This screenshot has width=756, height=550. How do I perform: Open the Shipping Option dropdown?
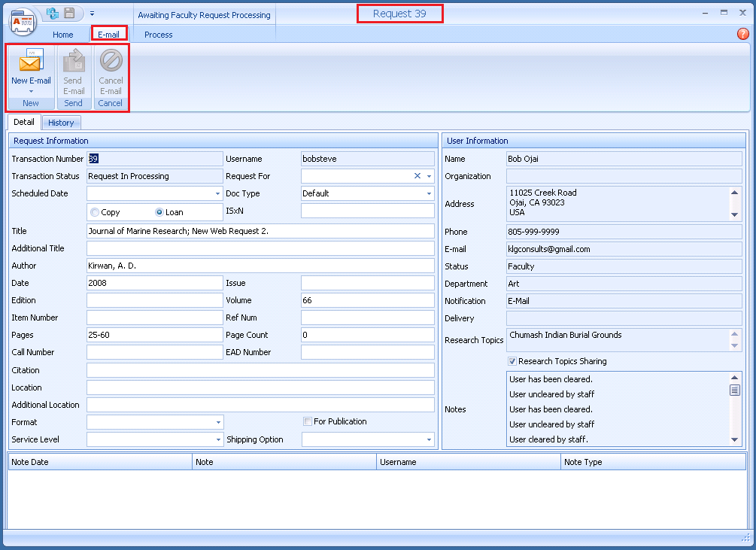coord(430,439)
